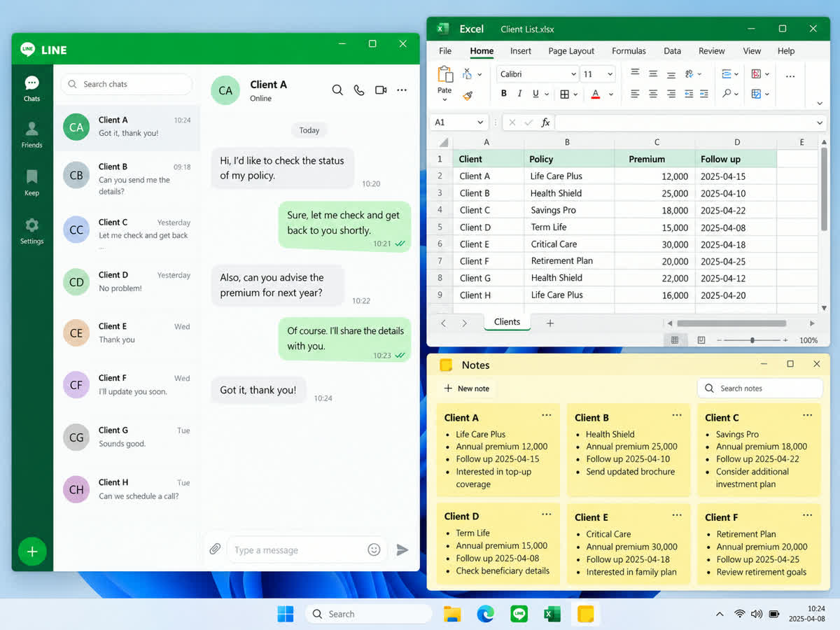Click the red font color A swatch

(596, 94)
